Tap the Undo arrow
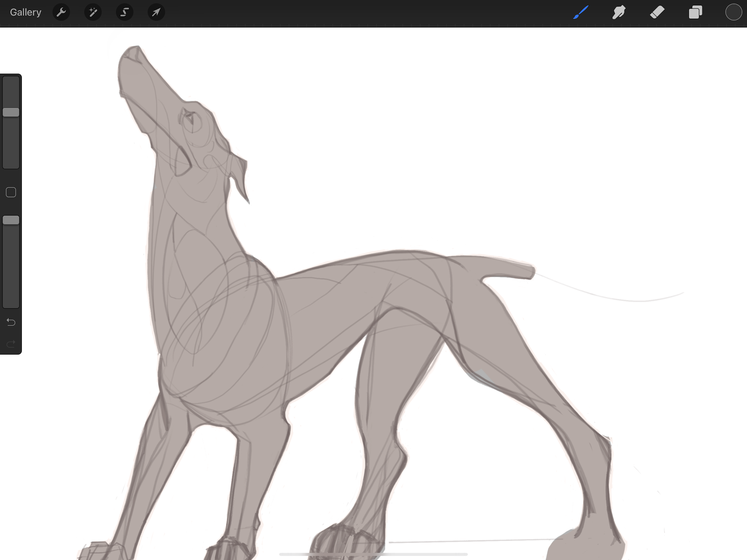The width and height of the screenshot is (747, 560). 11,322
